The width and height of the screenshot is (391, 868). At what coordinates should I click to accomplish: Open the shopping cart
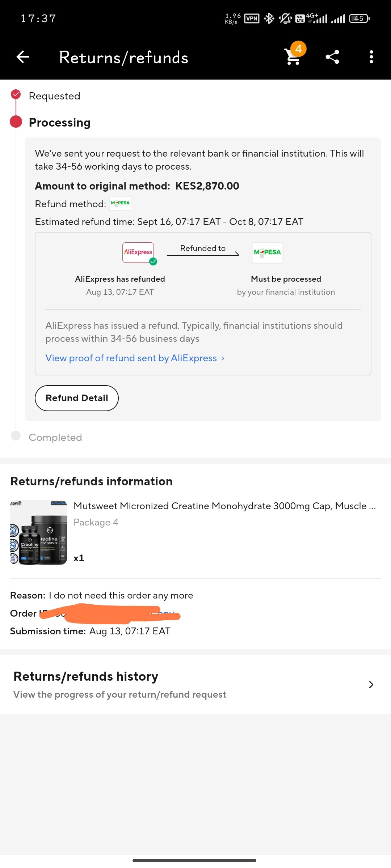coord(293,56)
